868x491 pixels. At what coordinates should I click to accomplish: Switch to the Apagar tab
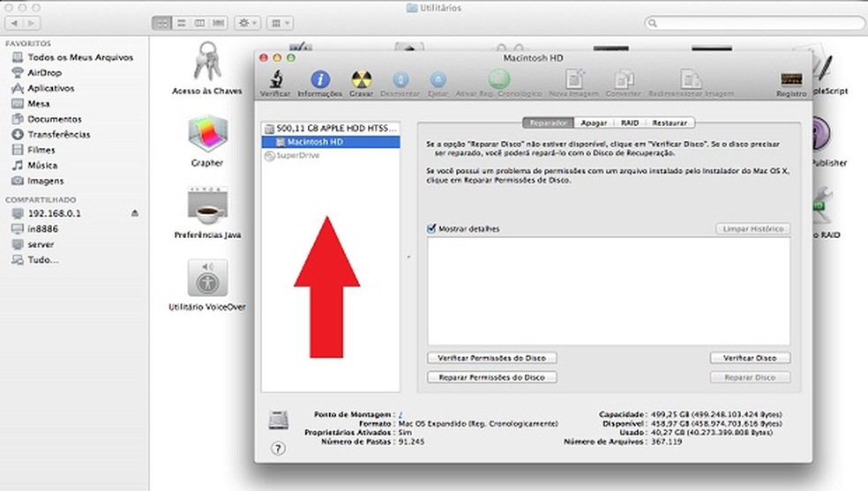pyautogui.click(x=594, y=123)
